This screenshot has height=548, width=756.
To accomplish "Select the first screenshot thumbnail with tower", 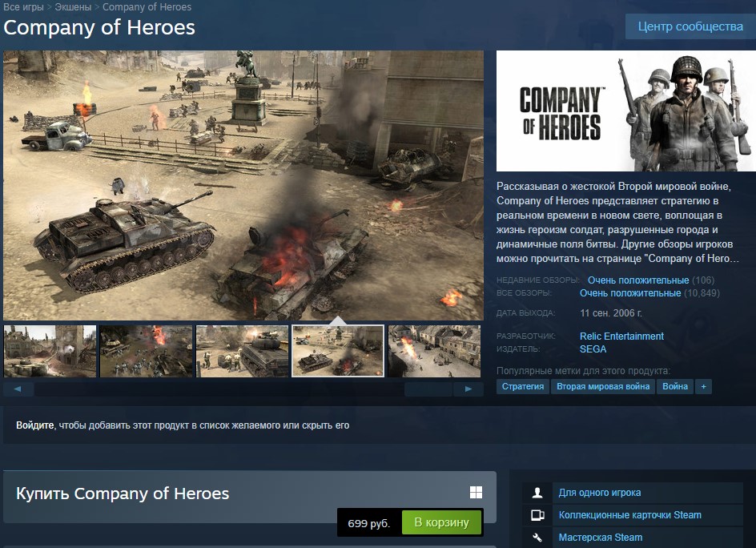I will tap(50, 351).
